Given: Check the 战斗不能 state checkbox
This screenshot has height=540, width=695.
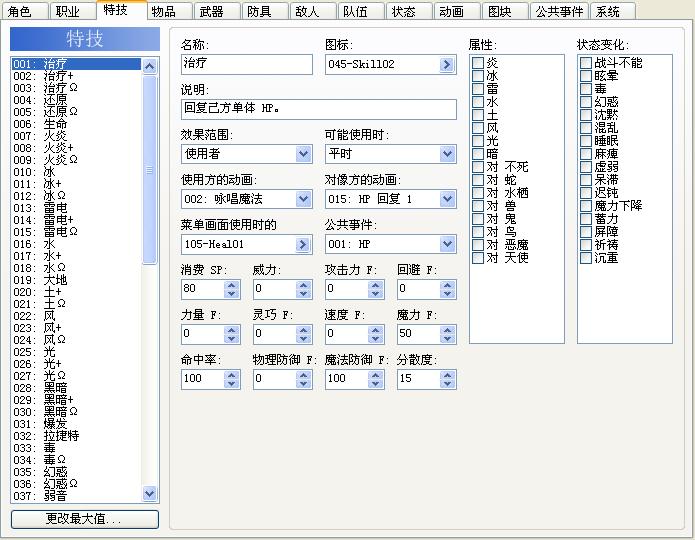Looking at the screenshot, I should click(x=586, y=63).
